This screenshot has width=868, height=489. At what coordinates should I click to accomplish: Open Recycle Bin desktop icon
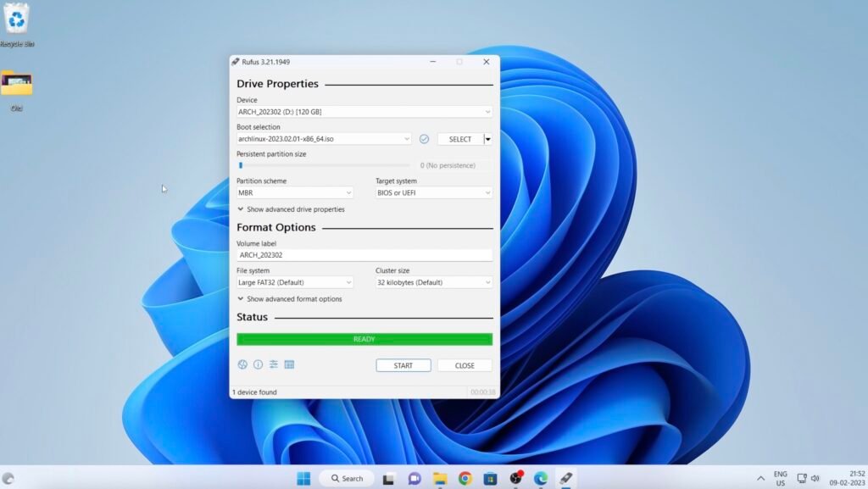(x=17, y=25)
